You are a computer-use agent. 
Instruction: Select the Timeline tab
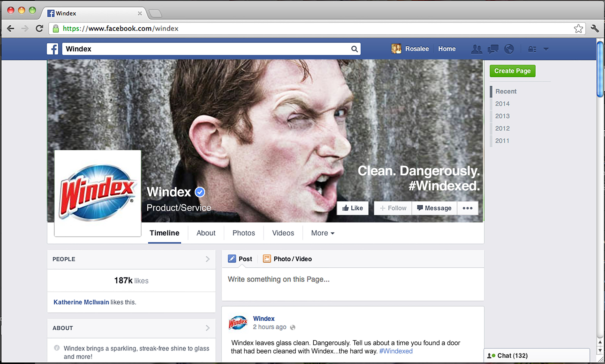(165, 233)
